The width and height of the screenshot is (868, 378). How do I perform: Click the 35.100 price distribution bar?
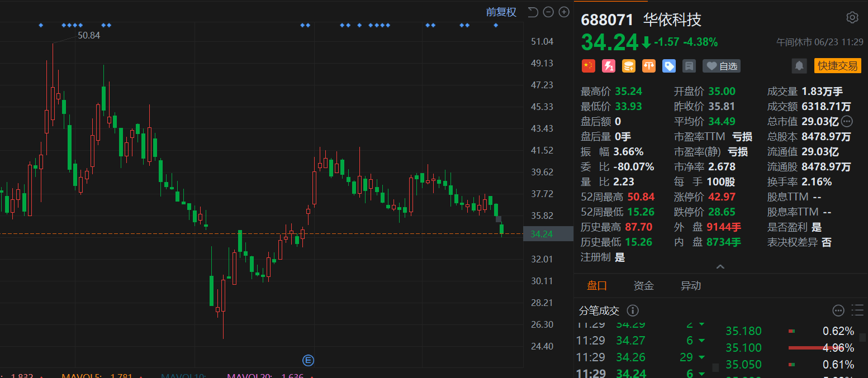click(815, 348)
